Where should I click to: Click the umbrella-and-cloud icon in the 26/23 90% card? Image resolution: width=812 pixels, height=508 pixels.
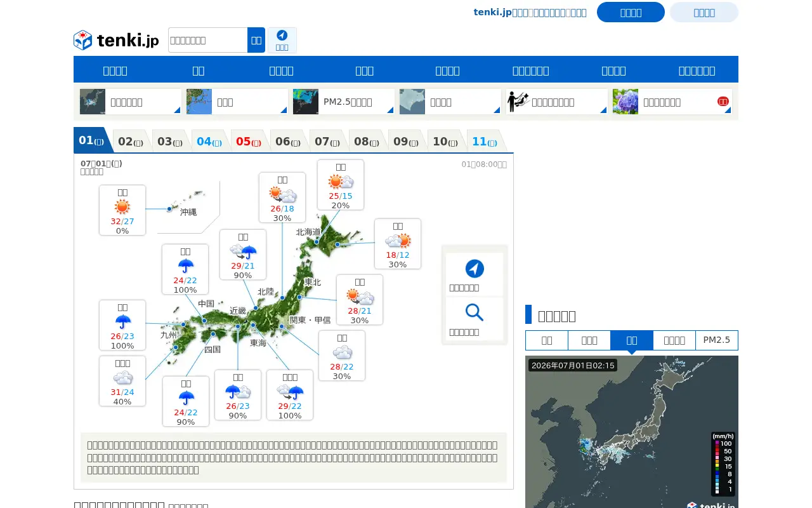coord(238,392)
